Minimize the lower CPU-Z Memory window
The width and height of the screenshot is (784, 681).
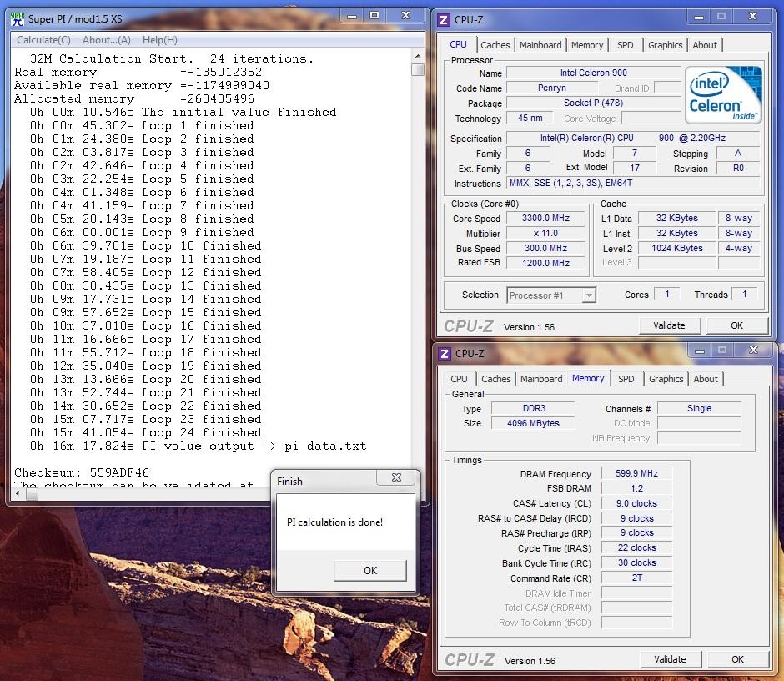click(x=700, y=351)
